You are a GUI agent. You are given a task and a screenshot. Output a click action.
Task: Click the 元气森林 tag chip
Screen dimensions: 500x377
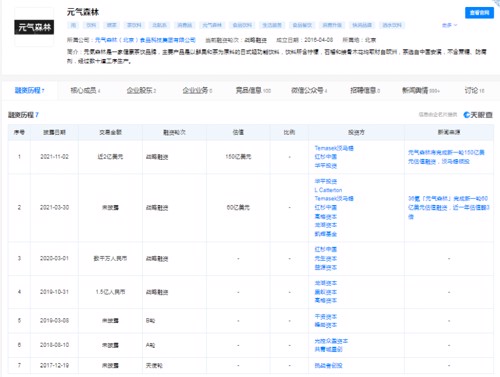[x=212, y=25]
